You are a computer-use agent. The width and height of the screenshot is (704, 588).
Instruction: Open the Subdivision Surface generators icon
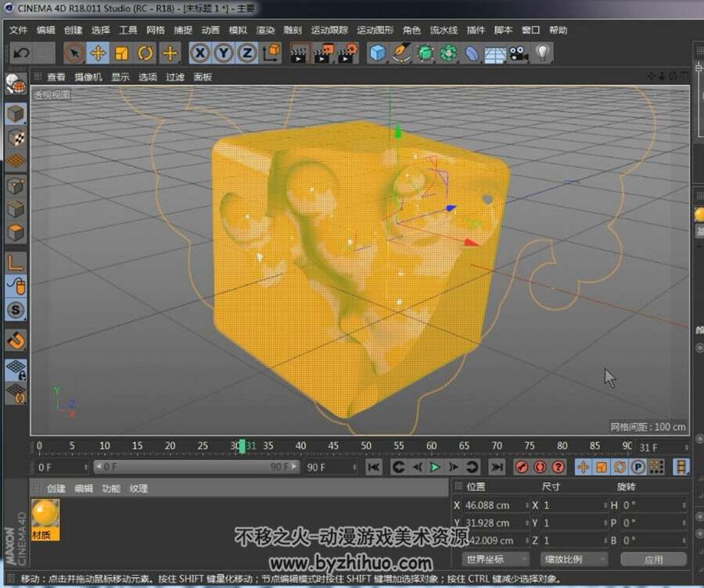(426, 53)
